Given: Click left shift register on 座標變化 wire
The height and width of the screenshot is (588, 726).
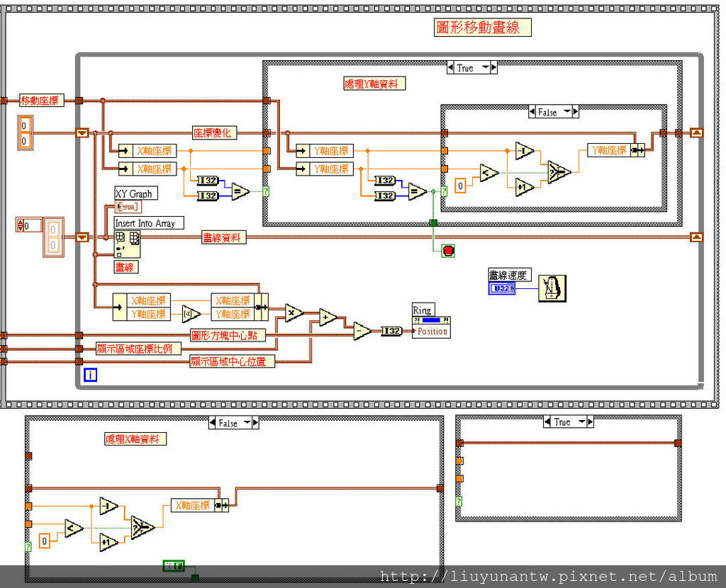Looking at the screenshot, I should [x=82, y=133].
